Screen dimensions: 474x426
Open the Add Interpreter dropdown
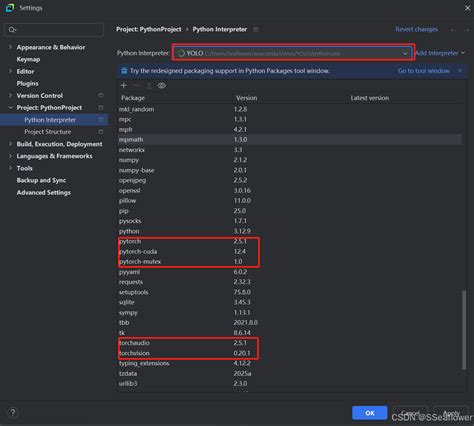click(440, 53)
